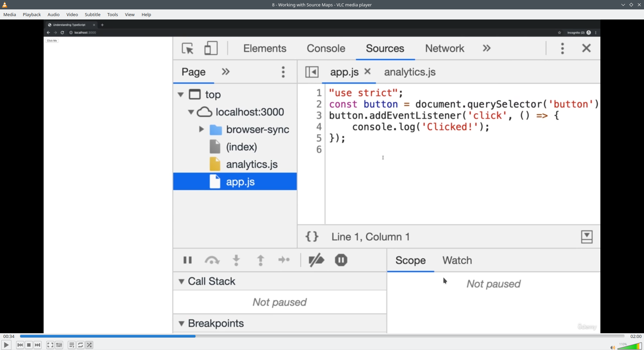
Task: Open the Help menu
Action: pos(146,14)
